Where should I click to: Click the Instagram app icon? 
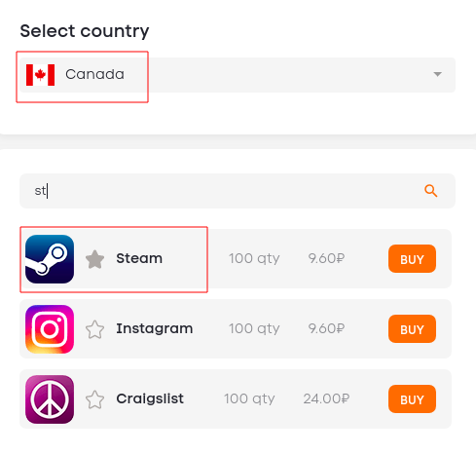(x=50, y=329)
